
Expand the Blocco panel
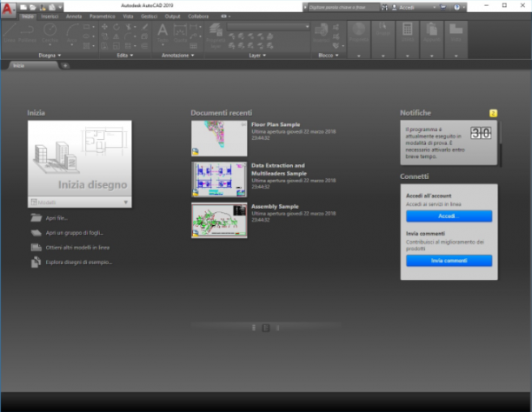click(x=329, y=56)
